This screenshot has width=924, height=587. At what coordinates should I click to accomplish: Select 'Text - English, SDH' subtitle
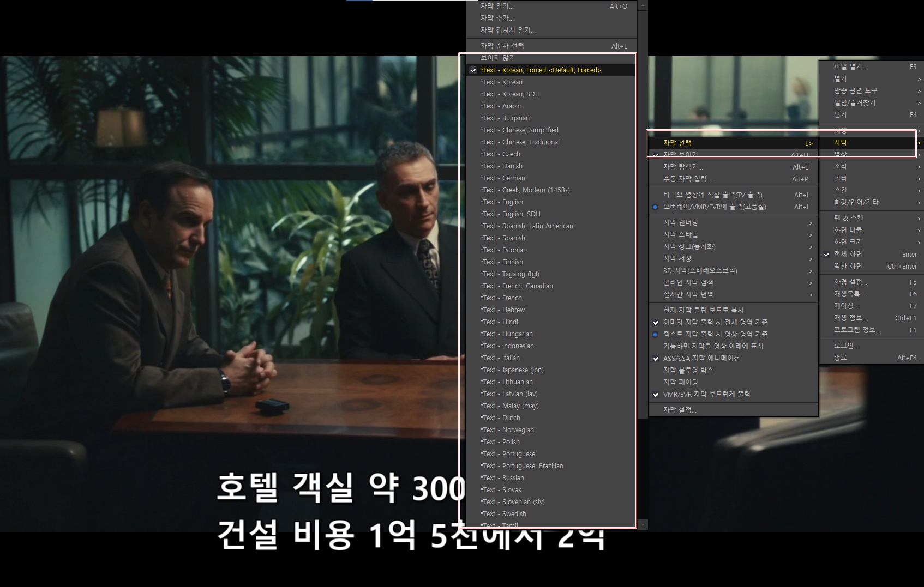[x=551, y=214]
